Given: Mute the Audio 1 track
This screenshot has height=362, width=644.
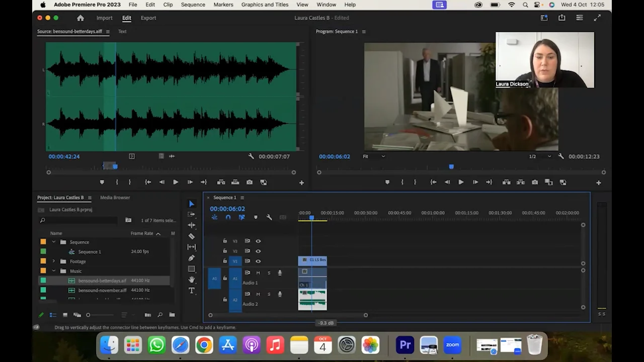Looking at the screenshot, I should (x=258, y=273).
